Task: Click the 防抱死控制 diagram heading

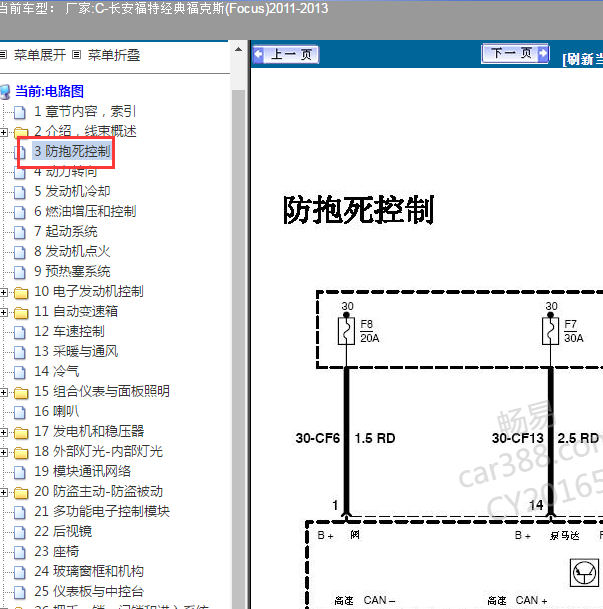Action: (358, 210)
